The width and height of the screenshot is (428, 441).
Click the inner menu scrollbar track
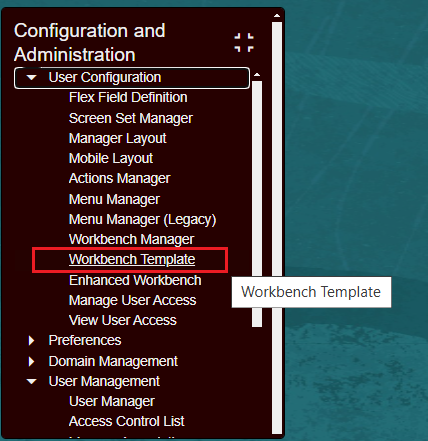pyautogui.click(x=257, y=204)
